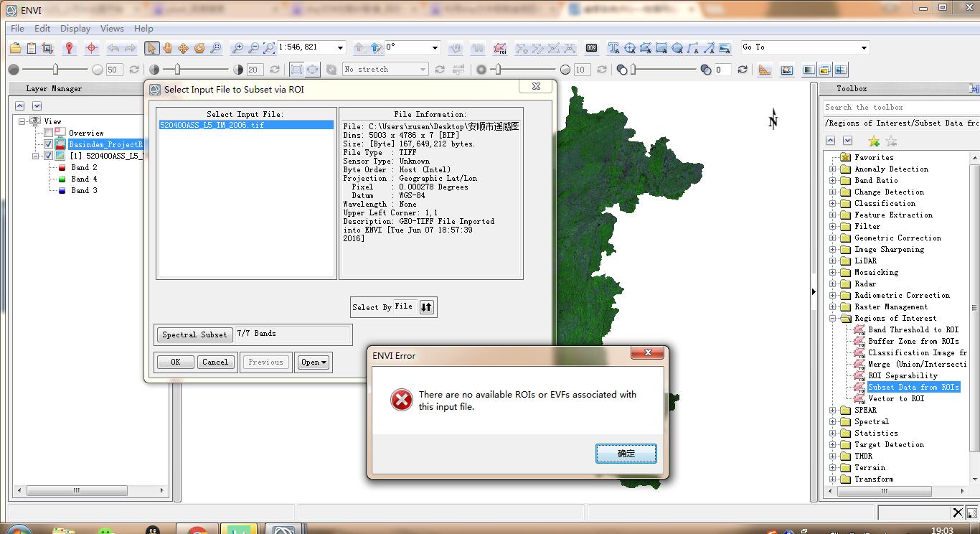Select the Polygon annotation tool

point(645,48)
